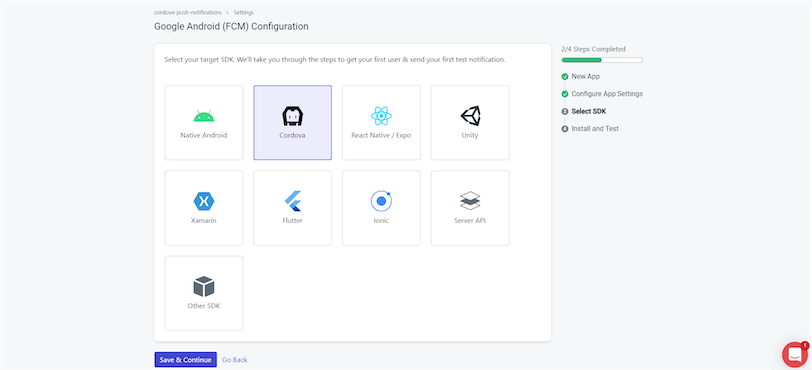The height and width of the screenshot is (370, 812).
Task: Select the Select SDK step
Action: coord(589,111)
